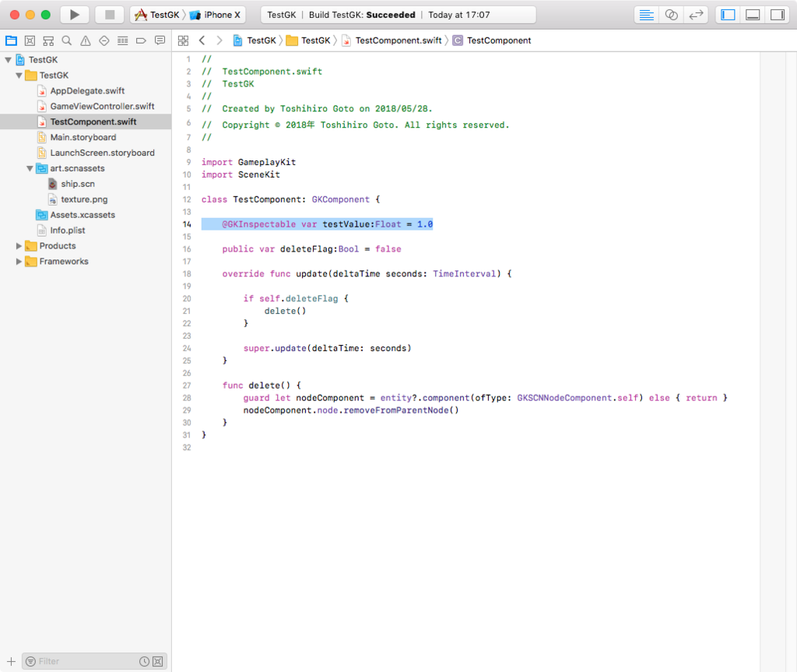Open the Report navigator
797x672 pixels.
[160, 40]
